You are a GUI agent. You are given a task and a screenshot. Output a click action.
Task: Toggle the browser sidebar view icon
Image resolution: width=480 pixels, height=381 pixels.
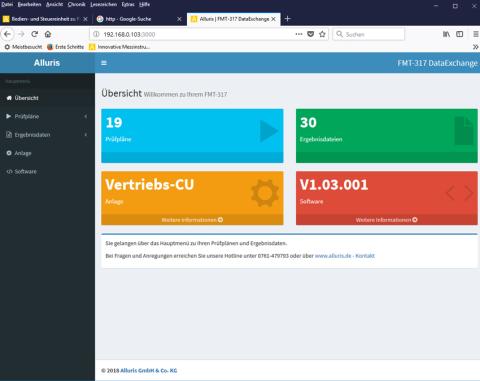pos(460,34)
